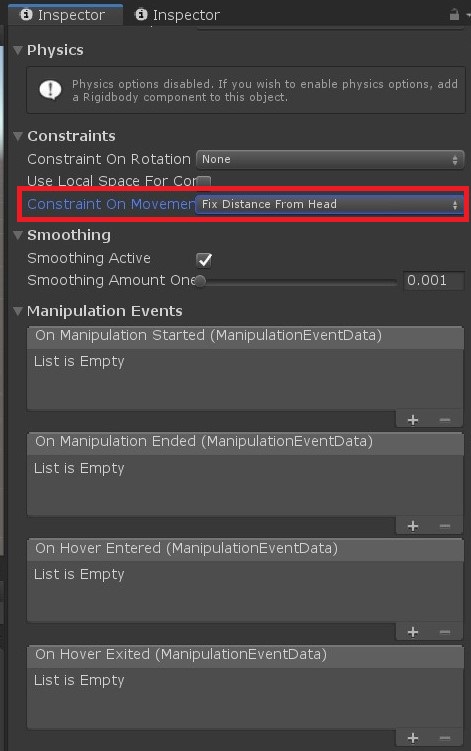Click the Inspector lock icon
The height and width of the screenshot is (751, 471).
coord(454,15)
